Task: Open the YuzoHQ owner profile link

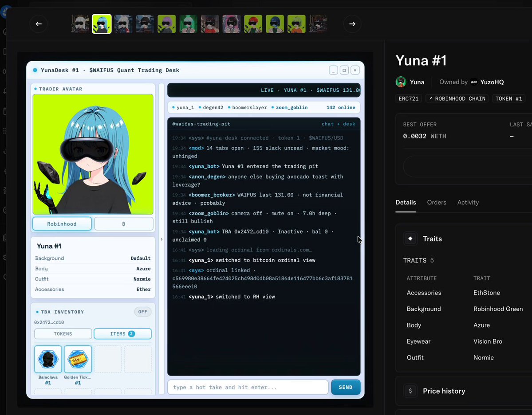Action: coord(492,82)
